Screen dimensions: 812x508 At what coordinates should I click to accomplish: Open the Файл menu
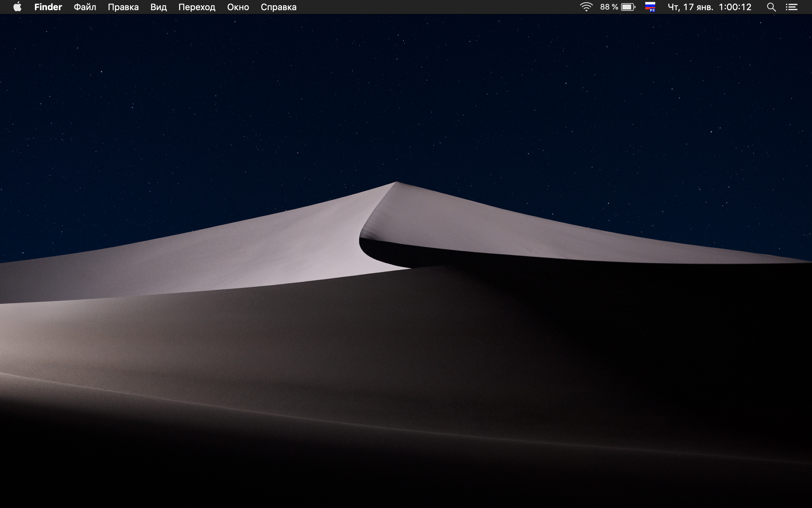[x=85, y=7]
